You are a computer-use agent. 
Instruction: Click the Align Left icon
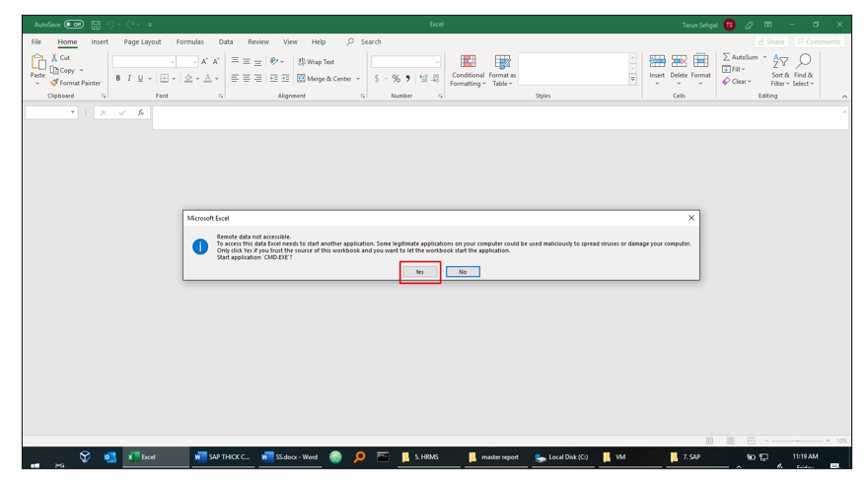[236, 79]
